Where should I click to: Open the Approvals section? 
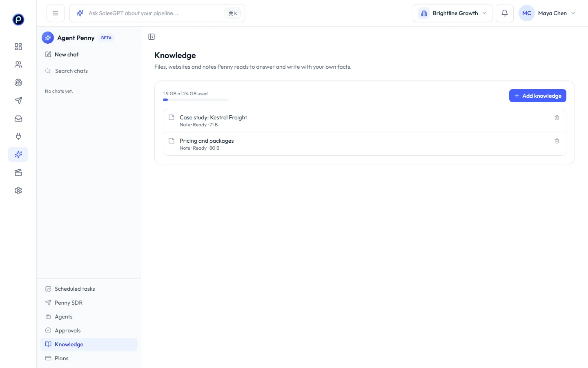(x=89, y=330)
